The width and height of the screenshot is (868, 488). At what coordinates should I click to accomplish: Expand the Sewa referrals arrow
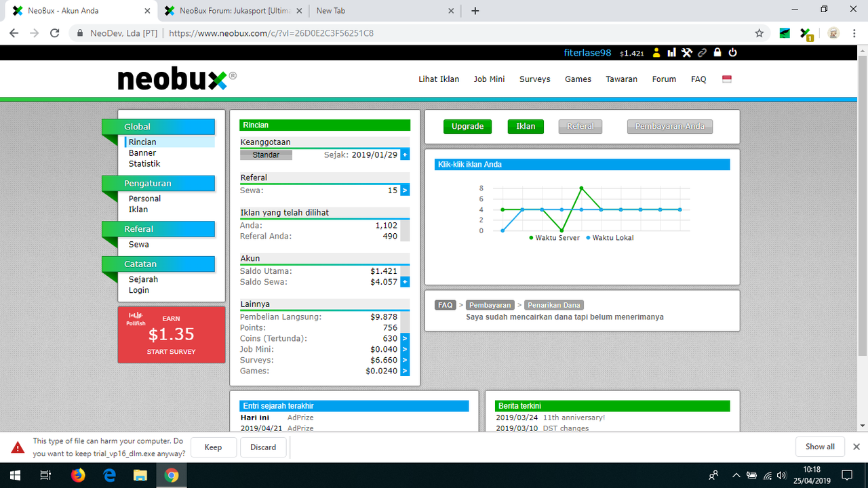click(405, 190)
